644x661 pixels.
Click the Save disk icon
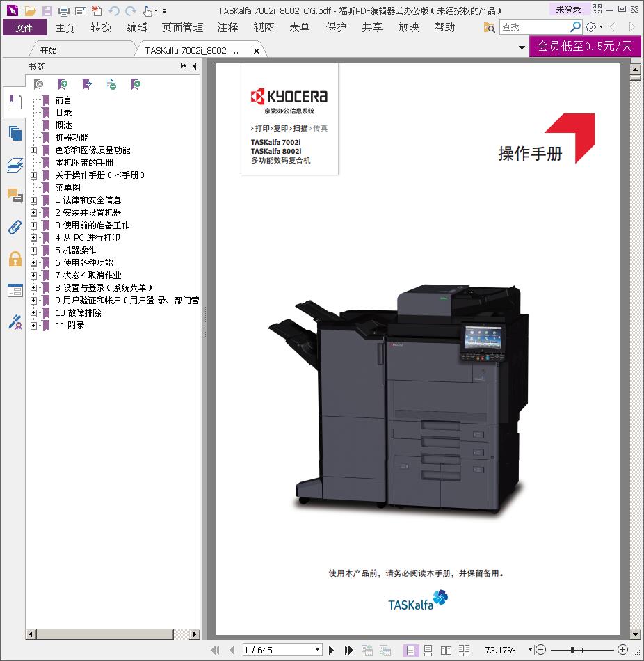pos(47,10)
